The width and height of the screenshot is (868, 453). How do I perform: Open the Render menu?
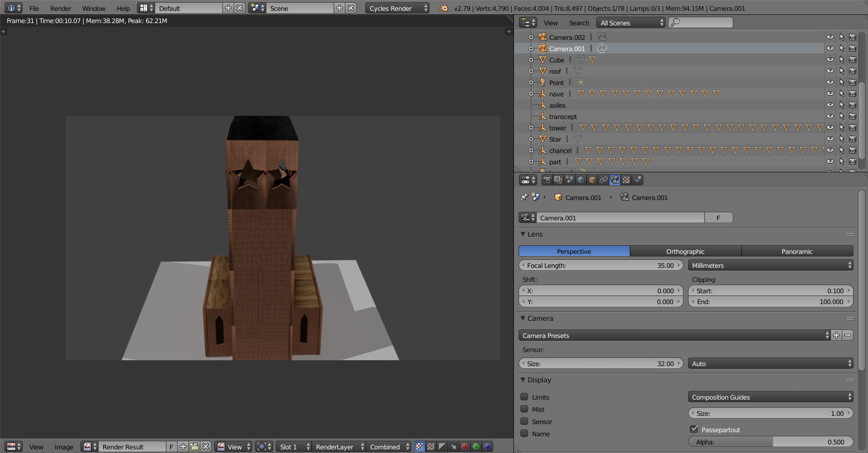tap(61, 8)
